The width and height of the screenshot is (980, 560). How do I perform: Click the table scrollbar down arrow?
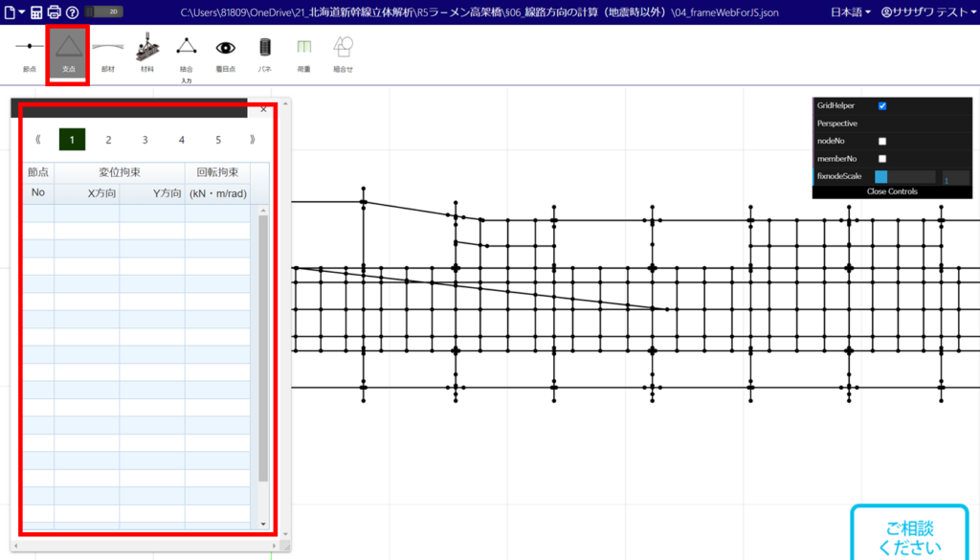[x=263, y=524]
